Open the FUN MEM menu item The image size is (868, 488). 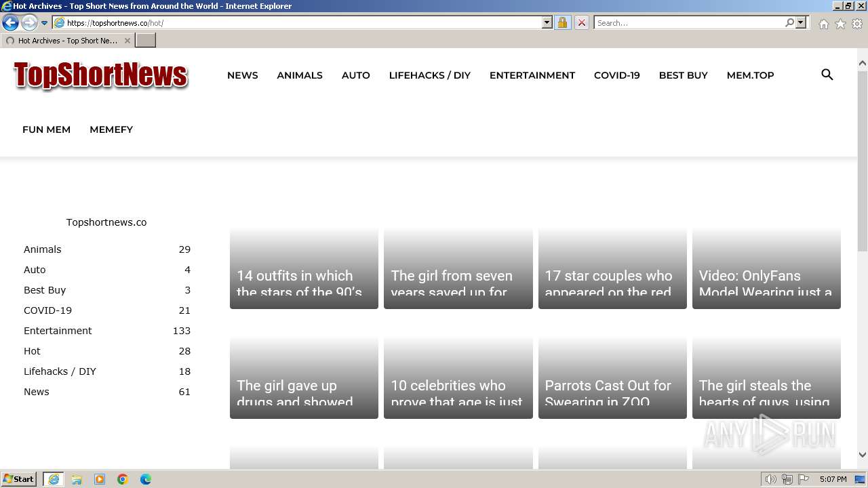[46, 129]
